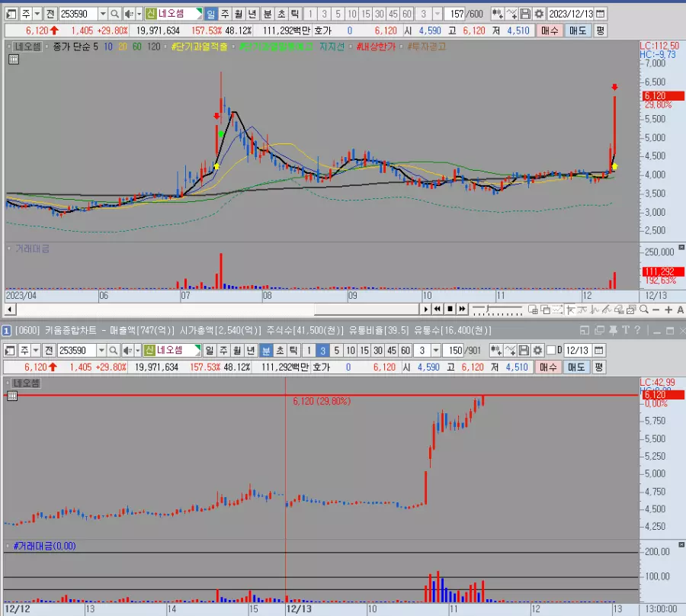
Task: Open help question mark in 키움종합차트 title bar
Action: (x=637, y=330)
